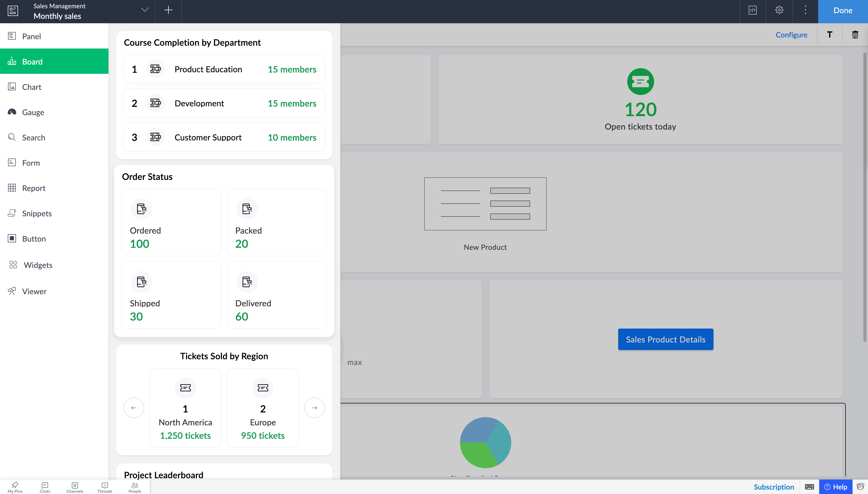Screen dimensions: 868x494
Task: Click the text format T icon
Action: coord(829,35)
